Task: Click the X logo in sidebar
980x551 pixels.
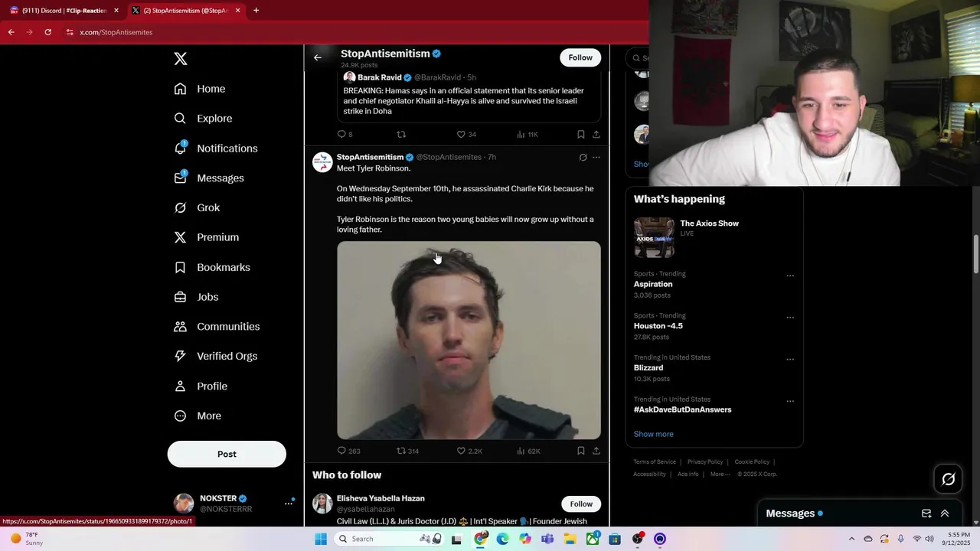Action: [180, 59]
